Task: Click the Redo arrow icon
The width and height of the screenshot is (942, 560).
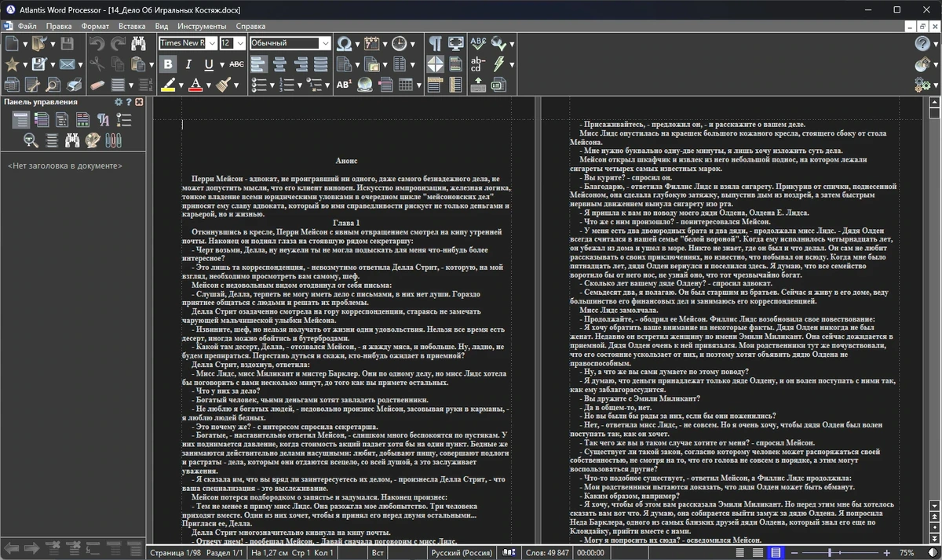Action: [x=118, y=44]
